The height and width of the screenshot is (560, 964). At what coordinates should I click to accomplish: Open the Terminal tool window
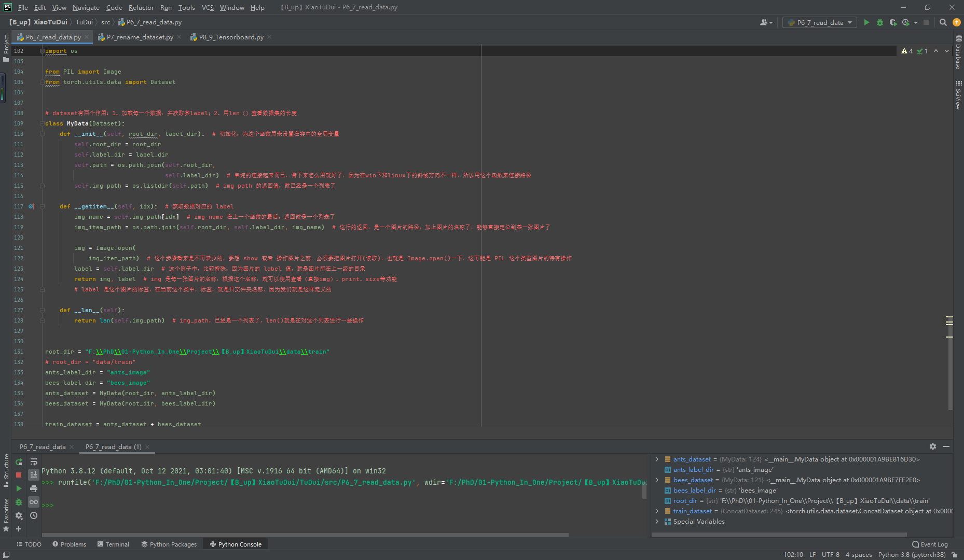click(x=113, y=544)
